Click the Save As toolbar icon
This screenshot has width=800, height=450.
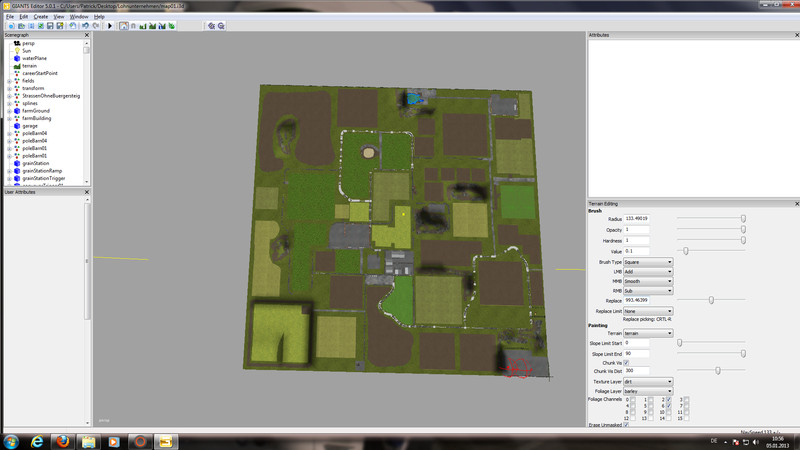(60, 26)
